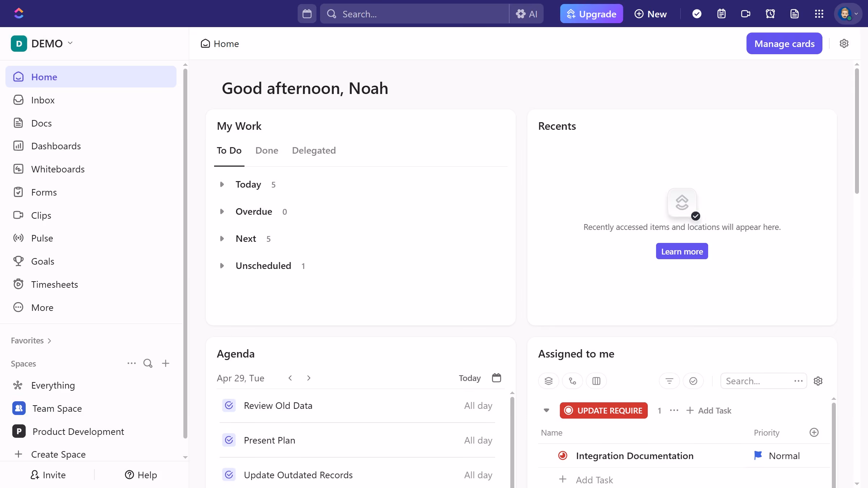This screenshot has width=868, height=488.
Task: Click subtasks icon in Assigned to me
Action: pos(573,381)
